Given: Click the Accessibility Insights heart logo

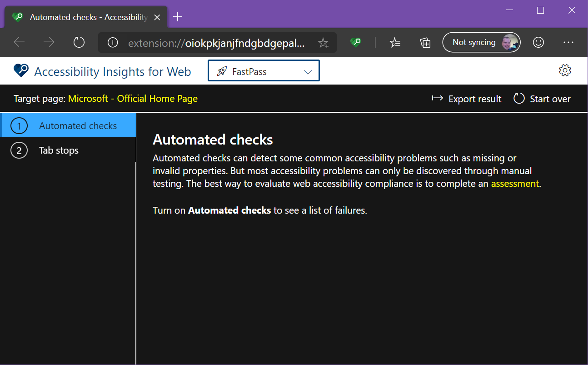Looking at the screenshot, I should click(x=20, y=71).
